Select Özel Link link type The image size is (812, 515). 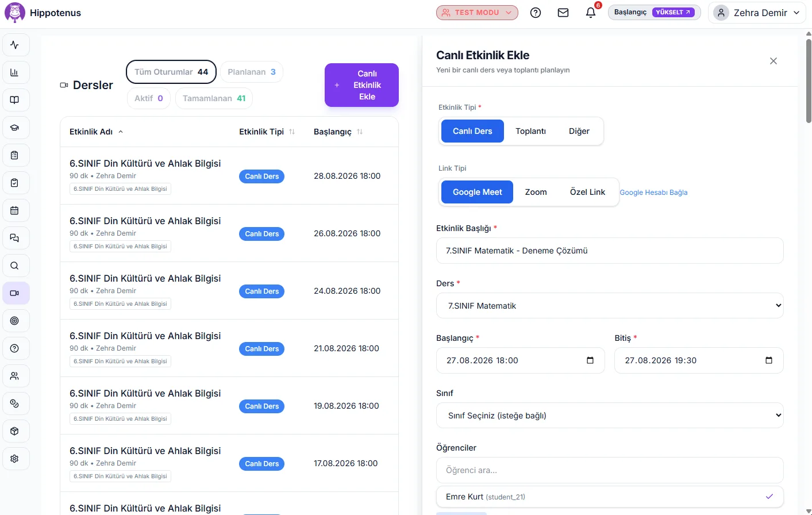587,192
